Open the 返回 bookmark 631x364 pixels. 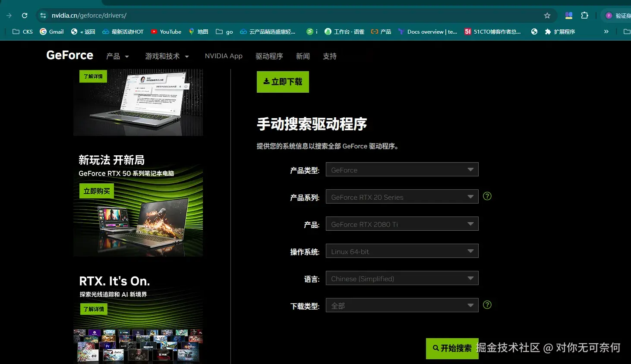(x=83, y=31)
